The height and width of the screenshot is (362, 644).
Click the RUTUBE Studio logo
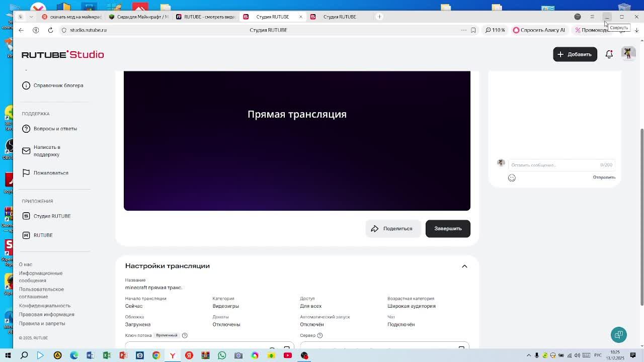pos(62,54)
